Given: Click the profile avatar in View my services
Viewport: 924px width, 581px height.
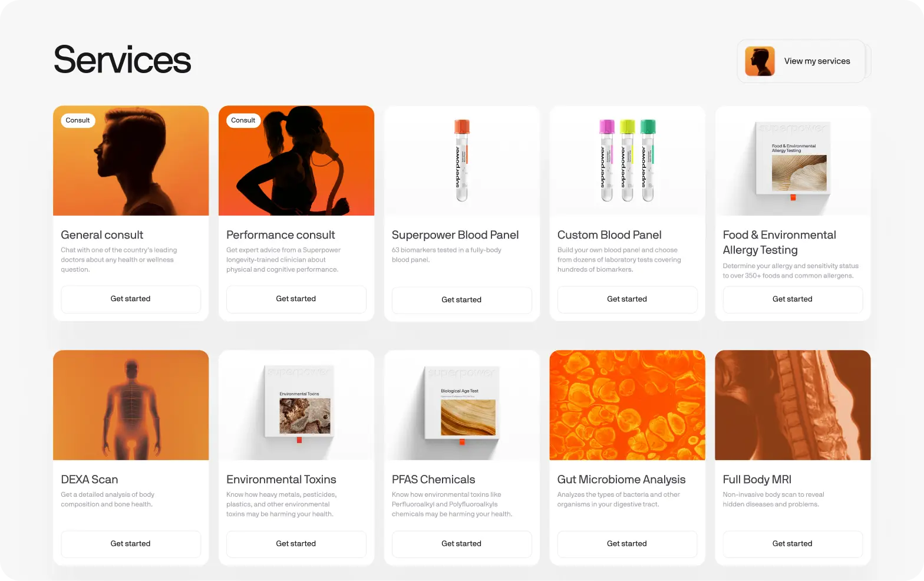Looking at the screenshot, I should point(760,61).
